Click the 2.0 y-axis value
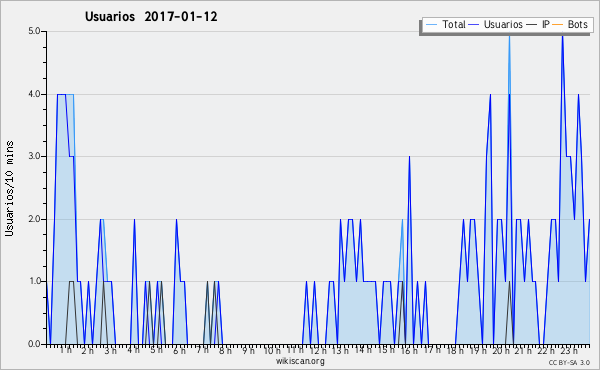The image size is (600, 370). coord(34,219)
